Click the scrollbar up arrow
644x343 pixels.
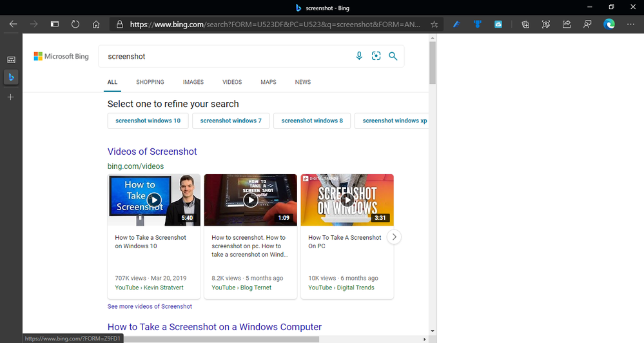432,38
